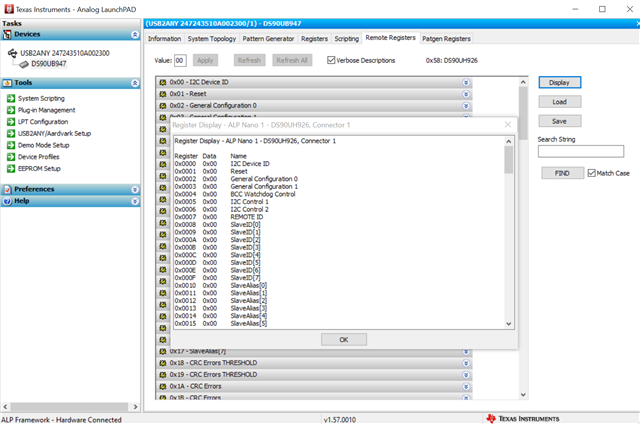Click the Apply button
The image size is (640, 424).
click(205, 60)
